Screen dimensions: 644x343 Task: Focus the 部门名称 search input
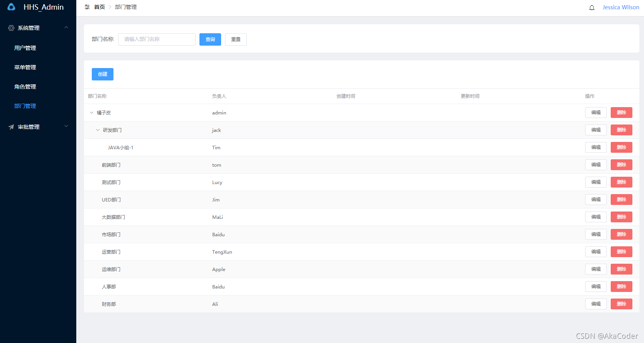tap(157, 39)
